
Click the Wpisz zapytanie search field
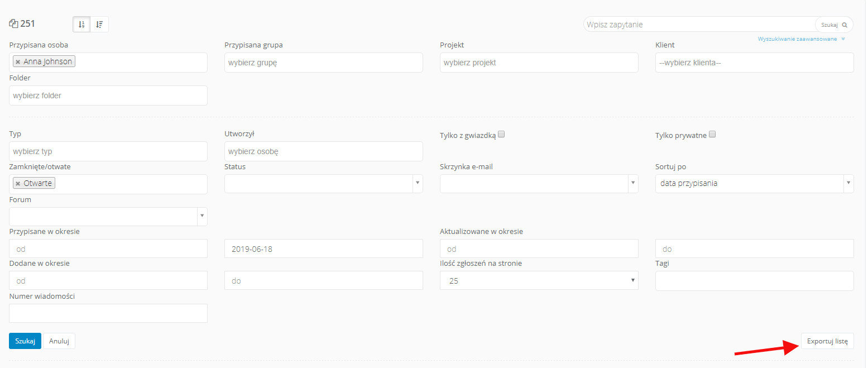pyautogui.click(x=698, y=25)
